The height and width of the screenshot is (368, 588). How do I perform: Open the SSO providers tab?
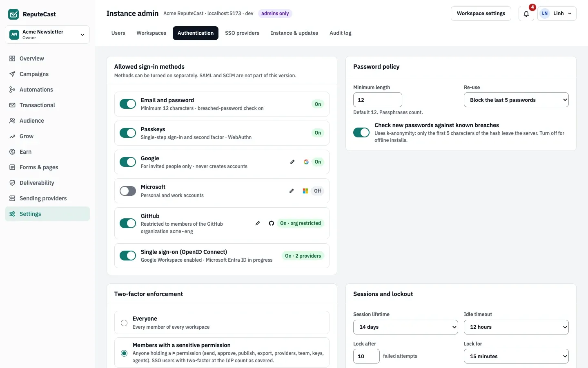(242, 33)
